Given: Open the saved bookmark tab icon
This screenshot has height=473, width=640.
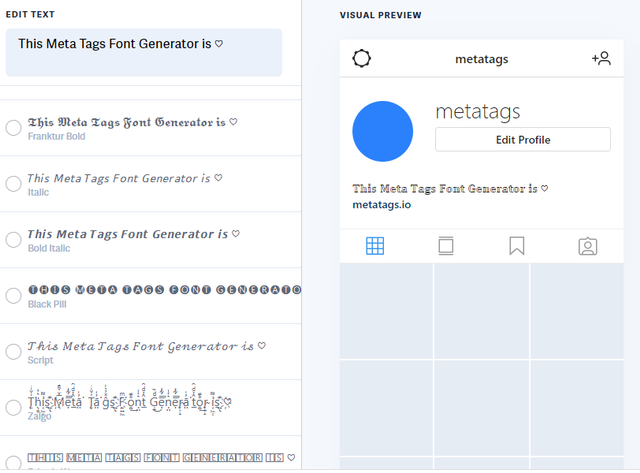Looking at the screenshot, I should [517, 246].
